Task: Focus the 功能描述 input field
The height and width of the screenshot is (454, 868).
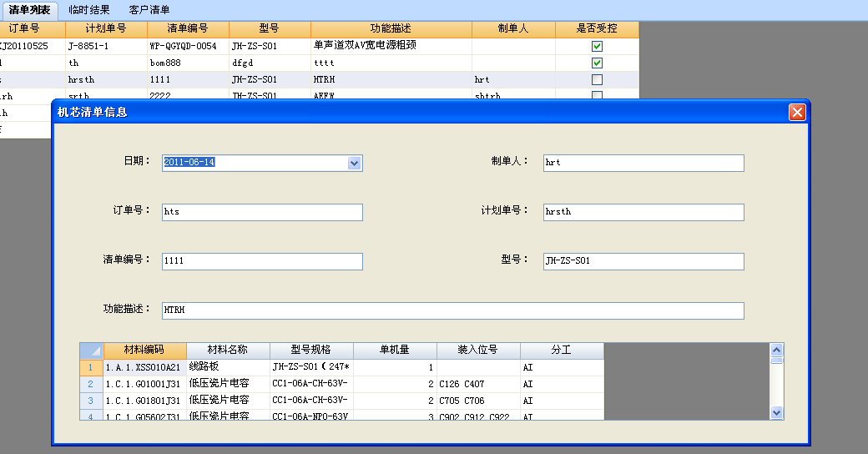Action: tap(452, 310)
